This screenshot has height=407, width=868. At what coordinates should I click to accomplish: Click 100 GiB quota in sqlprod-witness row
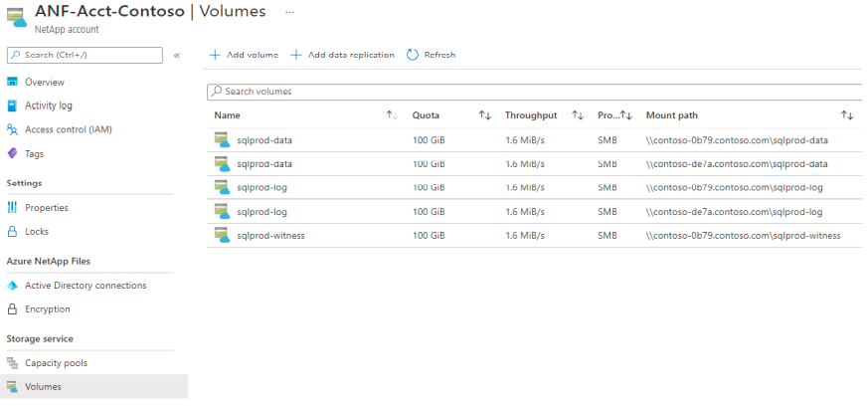click(429, 236)
